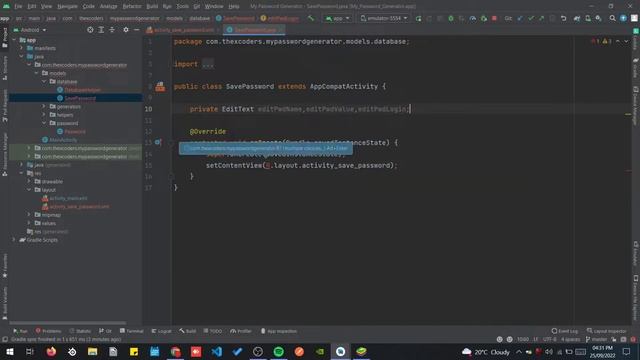Click Collapse All in project panel

point(112,30)
